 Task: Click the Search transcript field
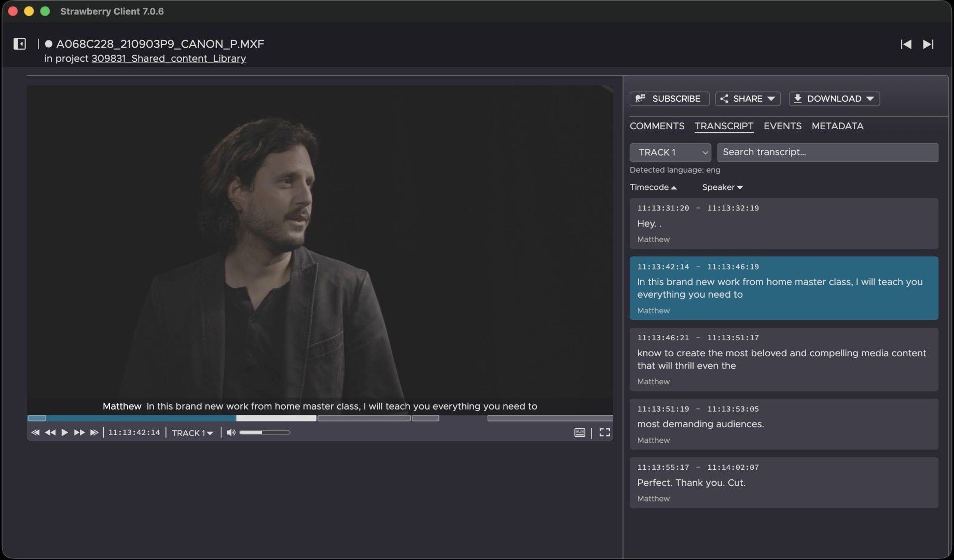(x=827, y=152)
